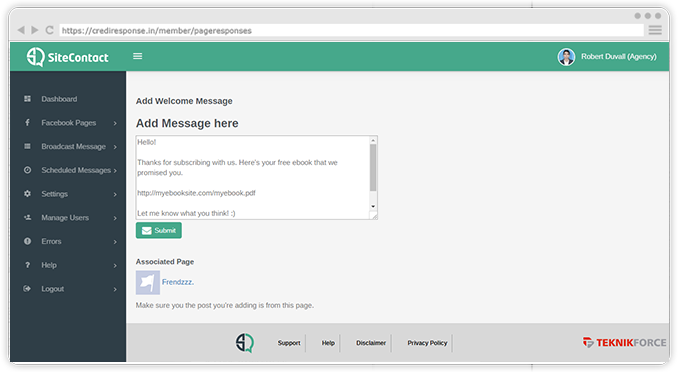Open the Frendzzz. page link
Viewport: 678px width, 372px height.
(178, 282)
